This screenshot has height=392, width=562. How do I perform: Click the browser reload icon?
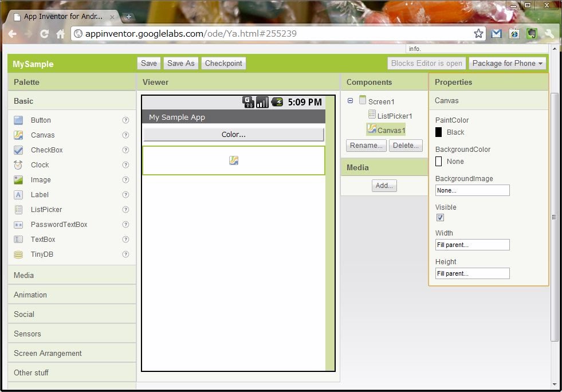pos(44,34)
